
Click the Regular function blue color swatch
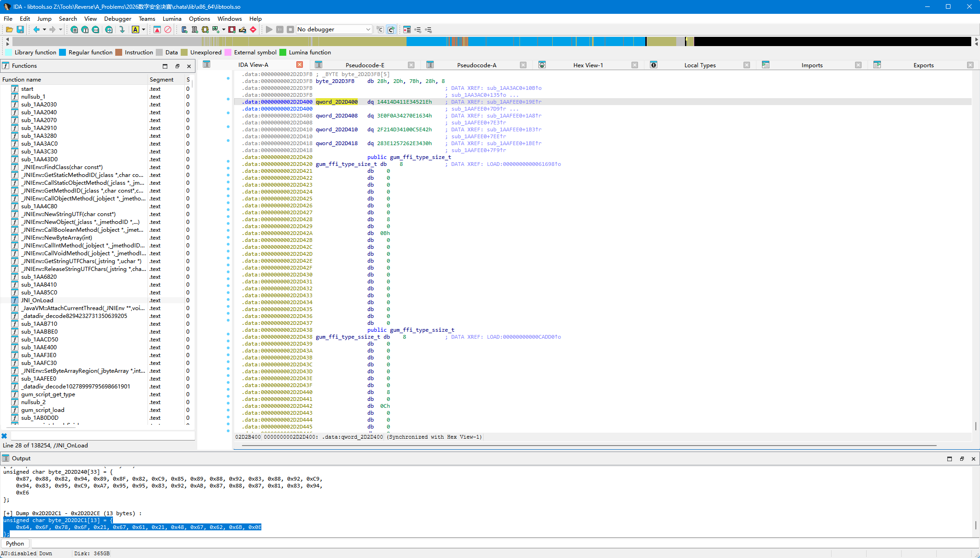click(x=63, y=53)
